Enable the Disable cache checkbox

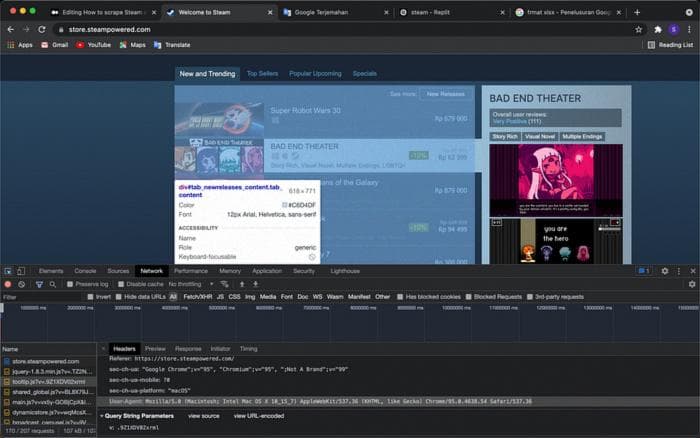pyautogui.click(x=121, y=284)
